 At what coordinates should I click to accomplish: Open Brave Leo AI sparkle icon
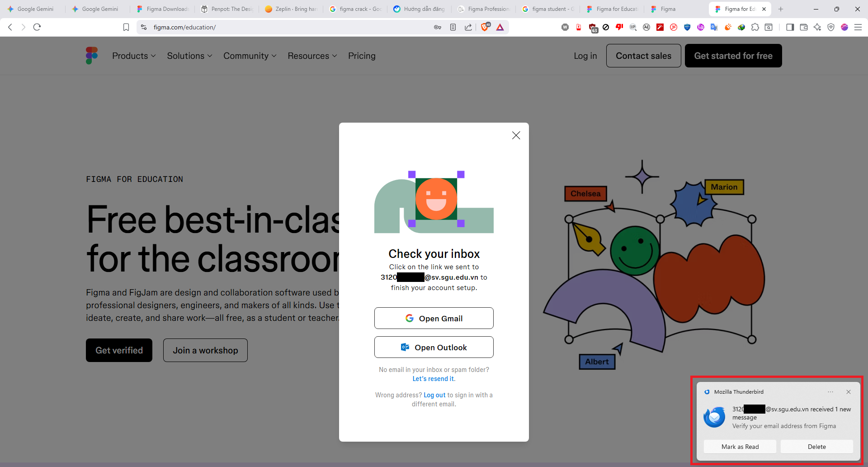pyautogui.click(x=817, y=27)
